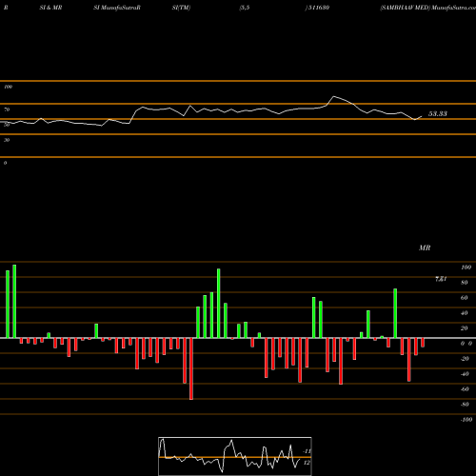The image size is (476, 476).
Task: Click the MR axis label -100
Action: 466,420
